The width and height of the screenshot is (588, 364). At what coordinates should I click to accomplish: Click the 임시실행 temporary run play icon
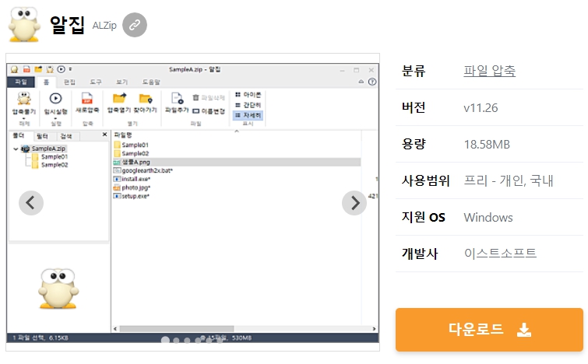click(55, 99)
